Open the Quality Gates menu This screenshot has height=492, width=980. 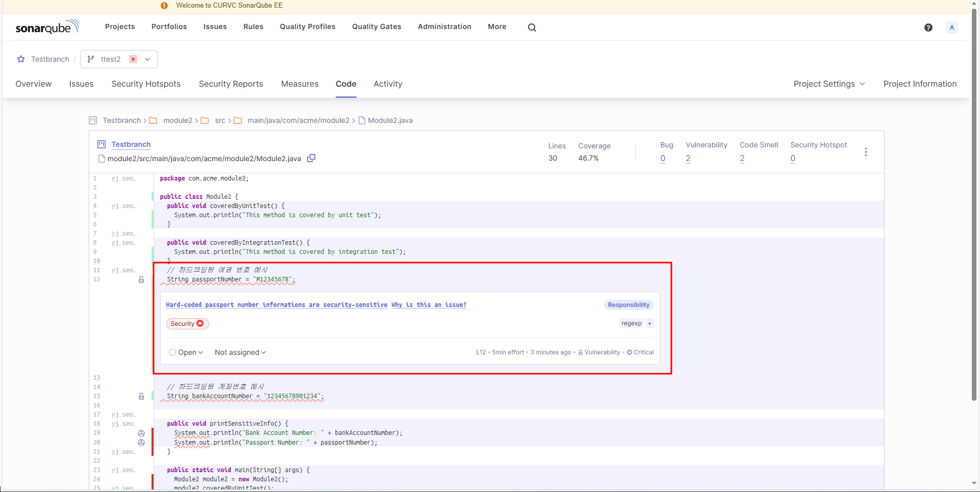[x=376, y=27]
